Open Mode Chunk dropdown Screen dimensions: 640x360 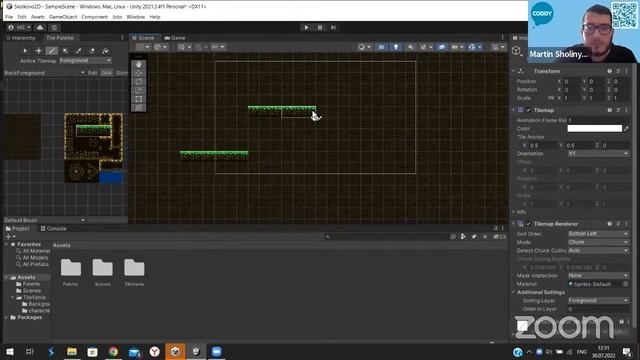pos(598,242)
